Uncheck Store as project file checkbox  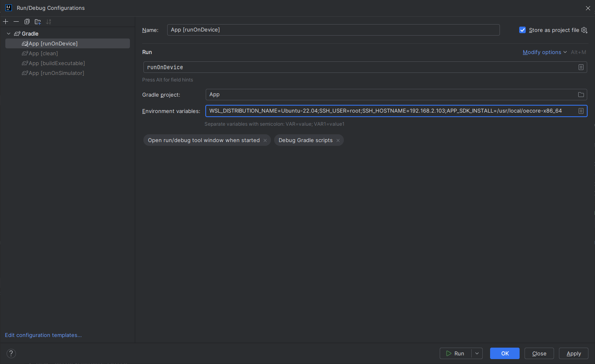tap(522, 30)
